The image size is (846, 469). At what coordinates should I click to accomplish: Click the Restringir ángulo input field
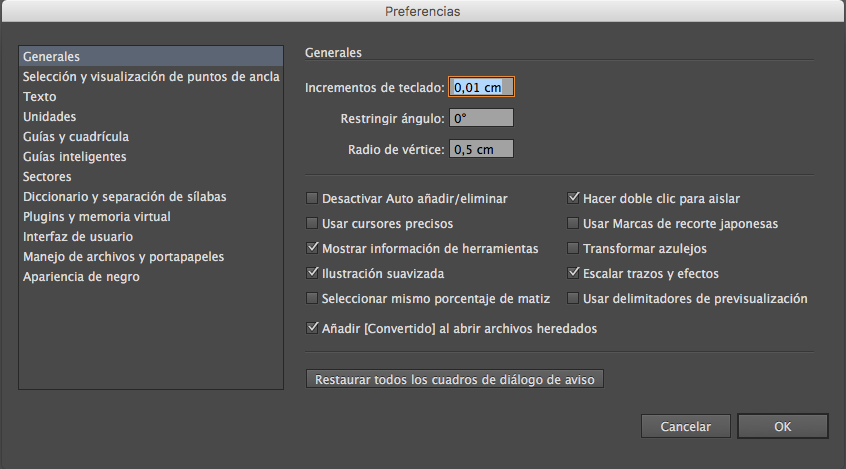point(481,118)
